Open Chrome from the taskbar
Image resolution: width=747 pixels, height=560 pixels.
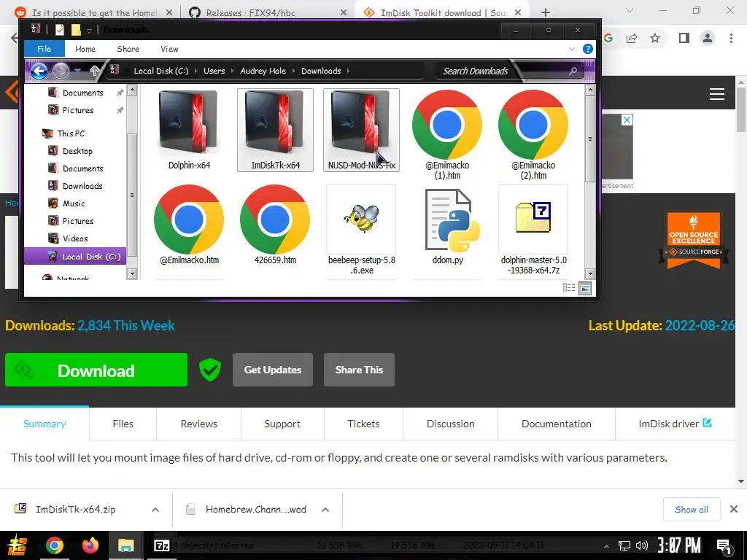(x=54, y=545)
